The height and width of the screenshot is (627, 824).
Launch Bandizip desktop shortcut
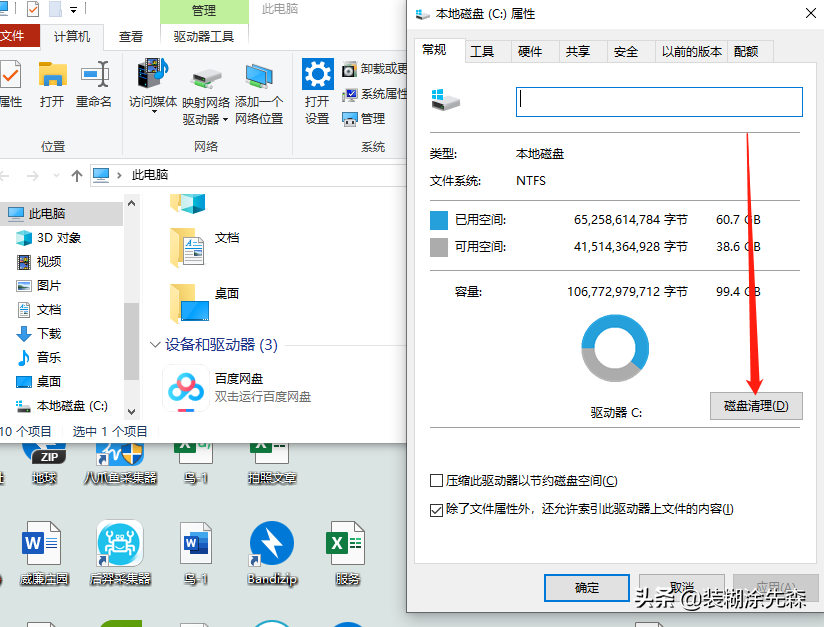272,543
